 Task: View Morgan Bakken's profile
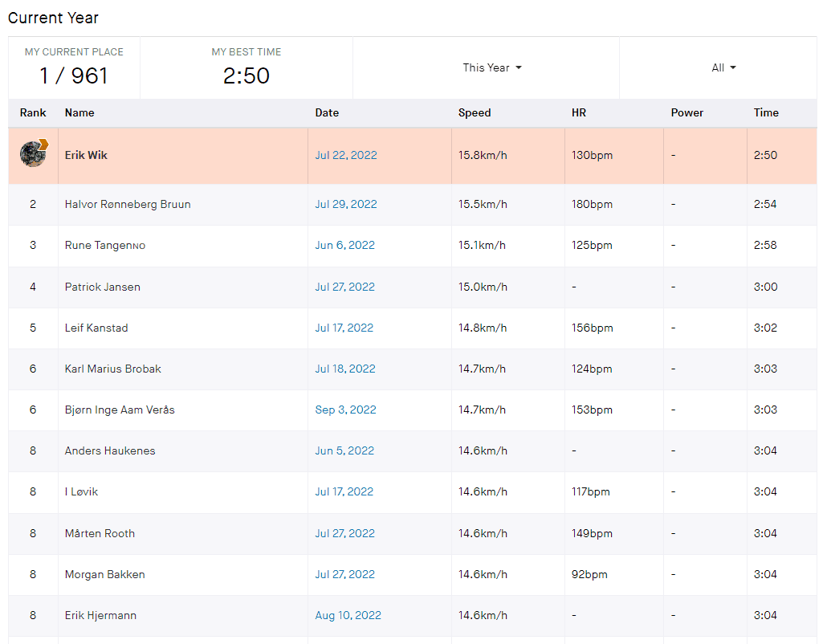[x=104, y=574]
